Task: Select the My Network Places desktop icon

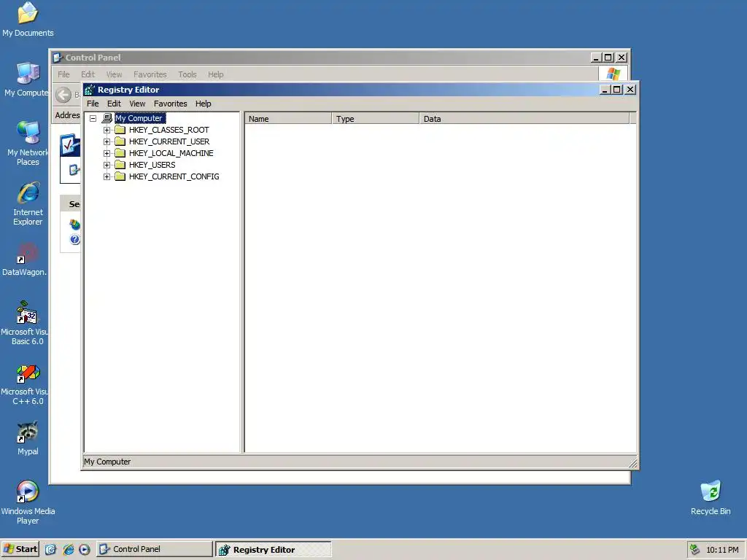Action: 28,144
